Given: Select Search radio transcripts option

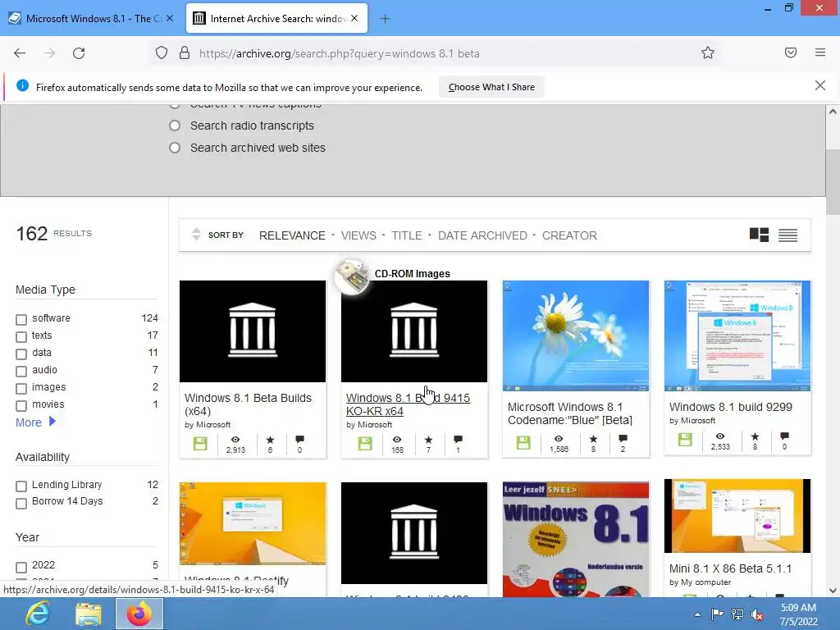Looking at the screenshot, I should point(175,126).
